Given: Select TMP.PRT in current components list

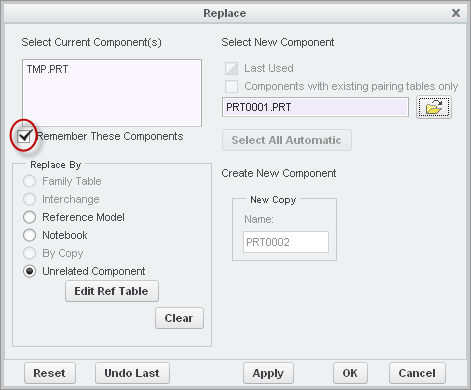Looking at the screenshot, I should pos(47,69).
